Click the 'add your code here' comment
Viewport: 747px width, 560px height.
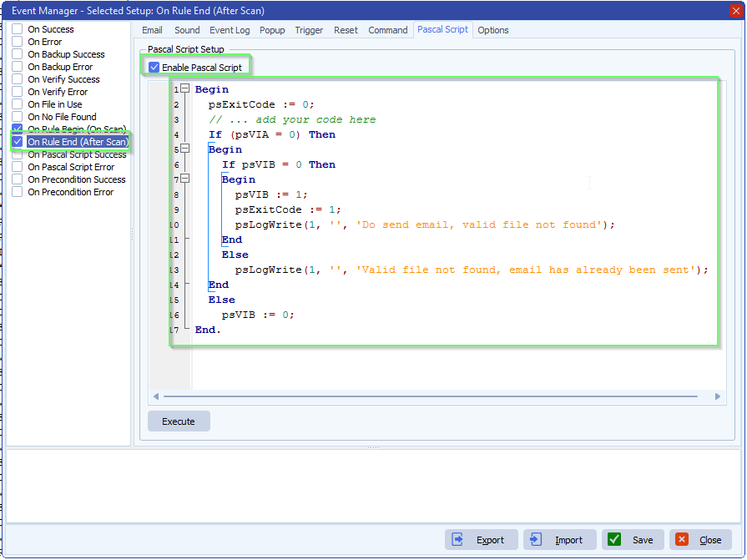pyautogui.click(x=292, y=119)
